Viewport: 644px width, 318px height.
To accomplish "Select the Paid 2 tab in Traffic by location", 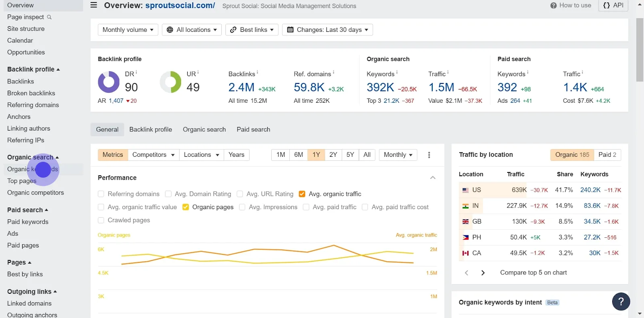I will [x=607, y=155].
